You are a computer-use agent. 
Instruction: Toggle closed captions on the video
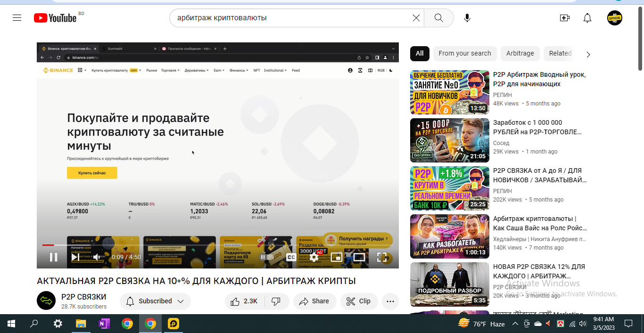point(291,257)
